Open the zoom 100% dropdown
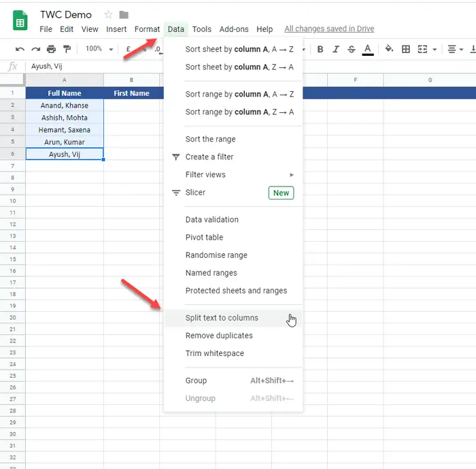476x469 pixels. 99,49
